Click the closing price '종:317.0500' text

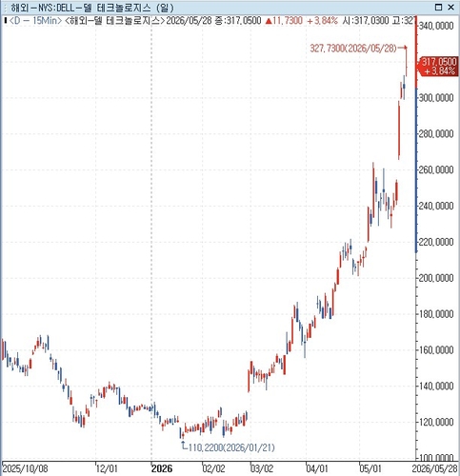pyautogui.click(x=238, y=21)
